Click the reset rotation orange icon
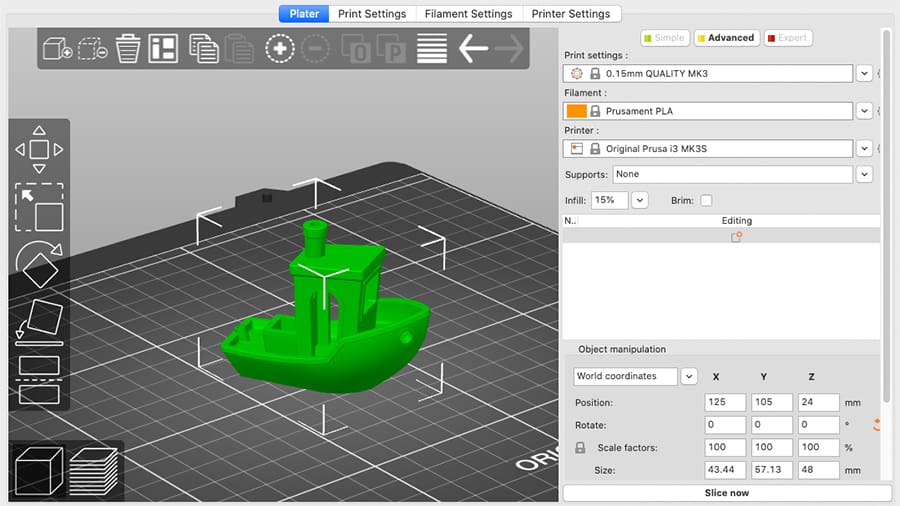 [876, 425]
